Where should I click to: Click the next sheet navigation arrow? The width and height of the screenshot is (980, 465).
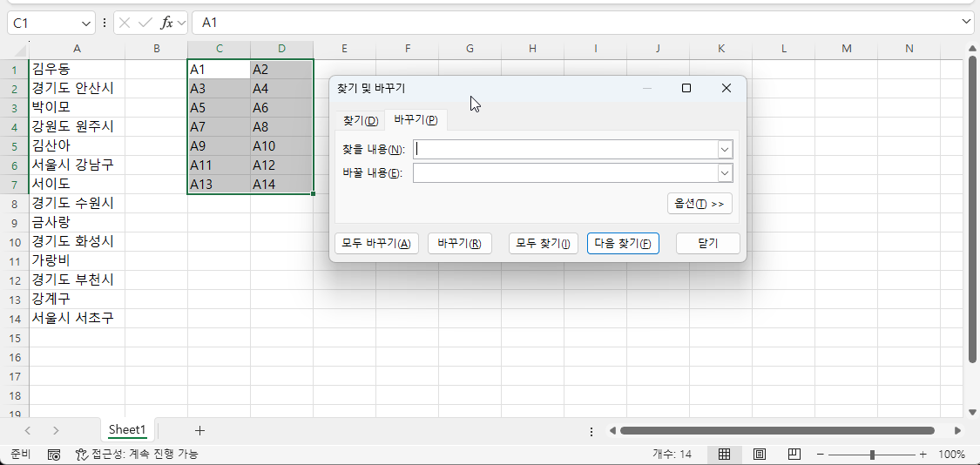(57, 430)
